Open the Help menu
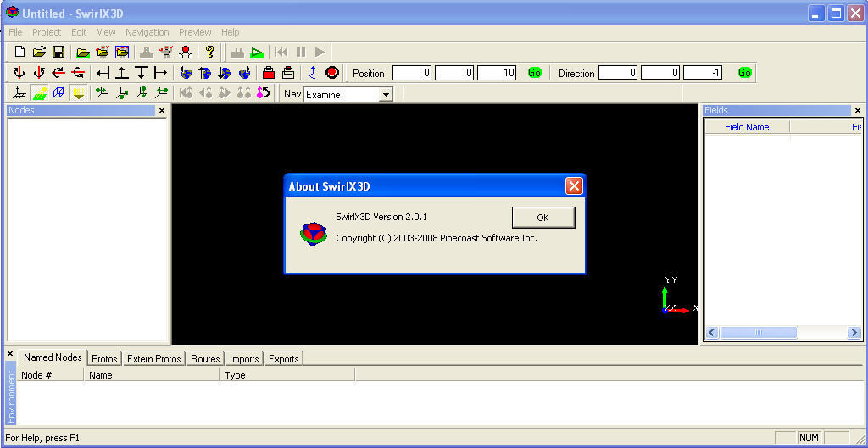The width and height of the screenshot is (868, 448). [x=231, y=32]
